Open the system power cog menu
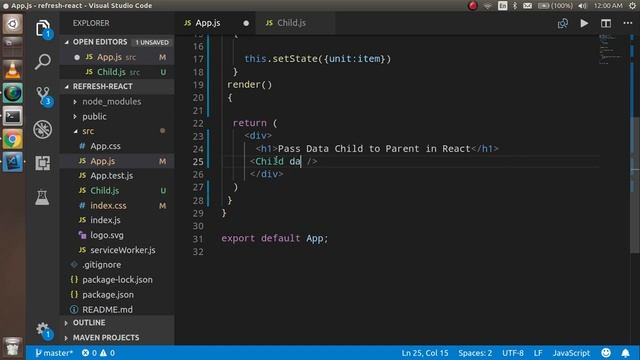Screen dimensions: 640x360 633,6
